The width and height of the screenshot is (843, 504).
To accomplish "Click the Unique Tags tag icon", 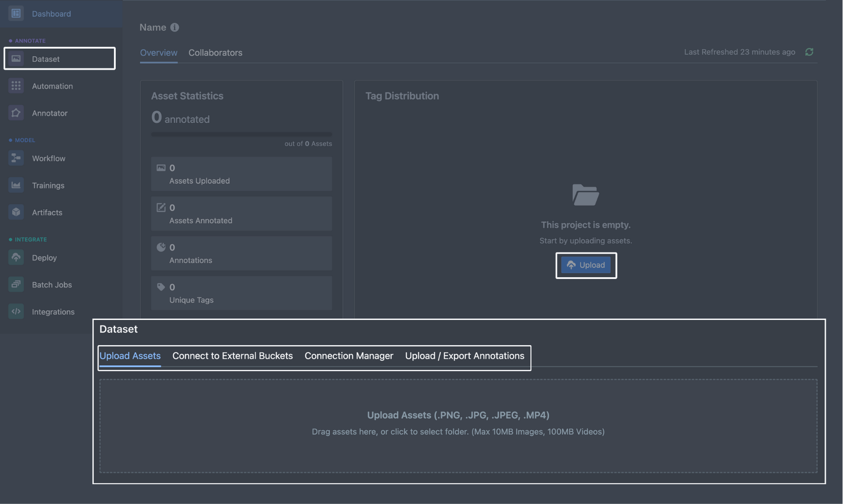I will 161,287.
